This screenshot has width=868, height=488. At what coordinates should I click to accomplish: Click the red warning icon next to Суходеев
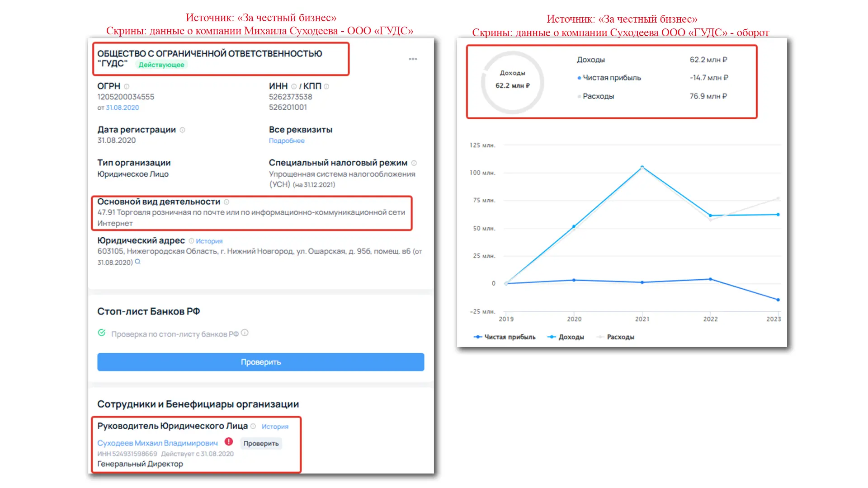click(229, 441)
